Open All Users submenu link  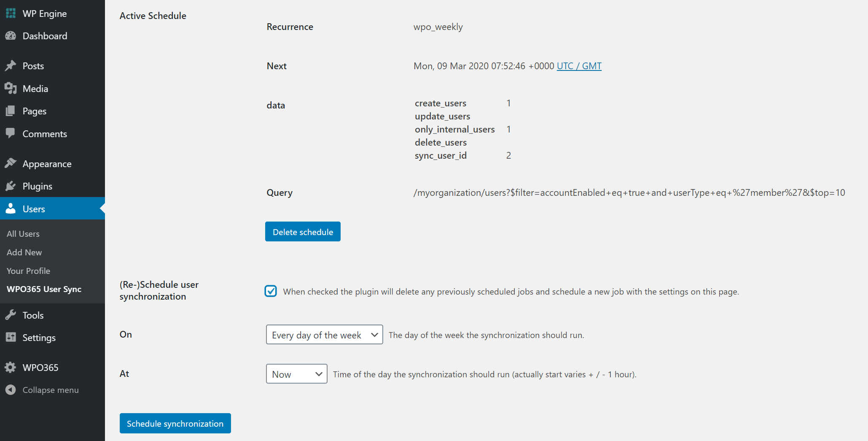tap(23, 234)
